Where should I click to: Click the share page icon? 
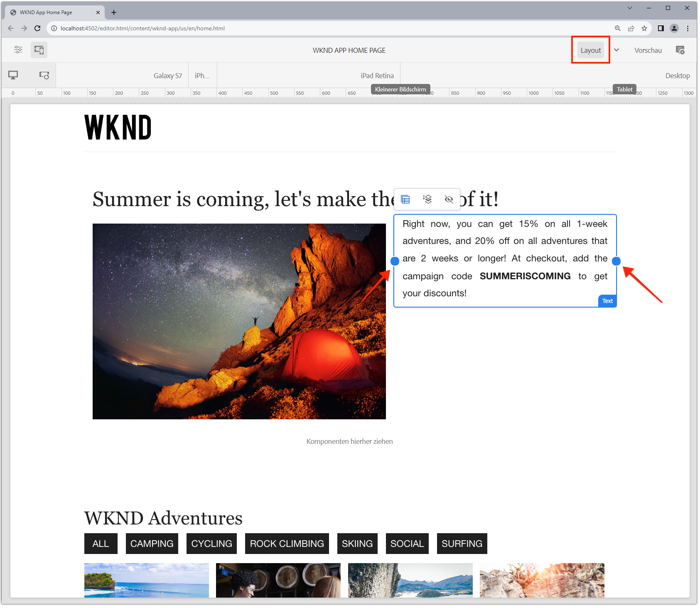631,28
